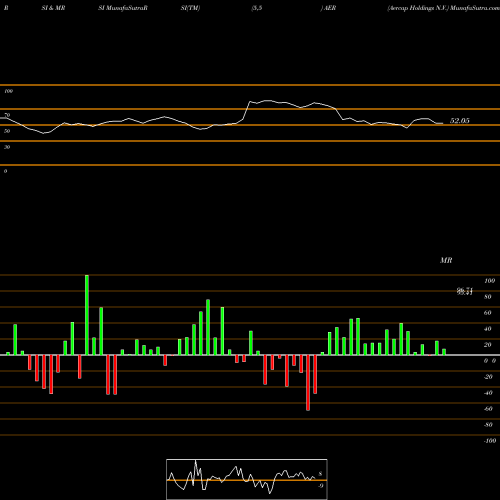Click the 20 label on MR axis
Screen dimensions: 500x500
pos(488,345)
